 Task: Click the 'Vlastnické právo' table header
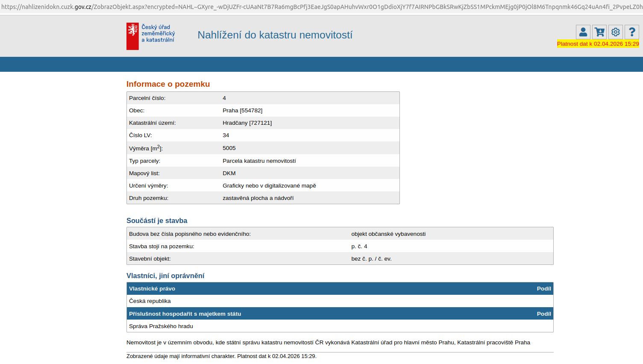click(x=152, y=289)
